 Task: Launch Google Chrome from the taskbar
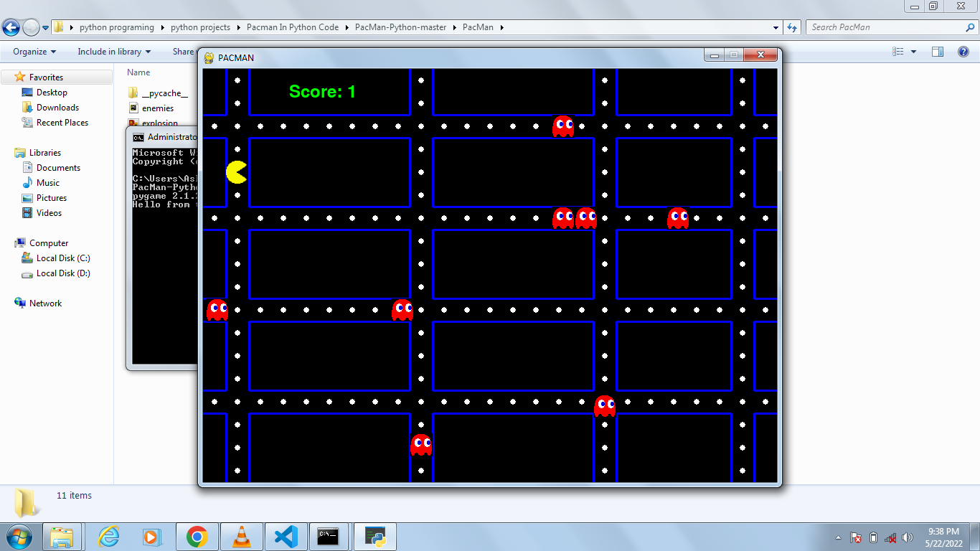(x=197, y=536)
